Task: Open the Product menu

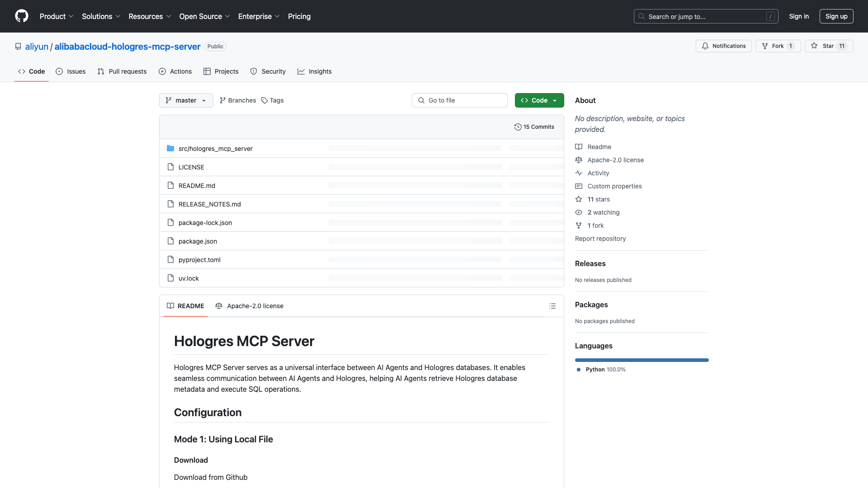Action: click(56, 16)
